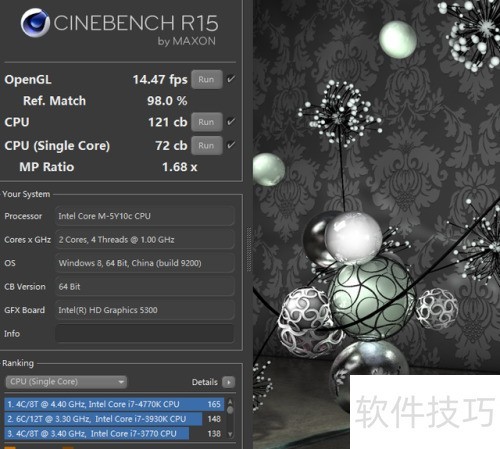Select the OS field Windows 8

click(x=144, y=263)
